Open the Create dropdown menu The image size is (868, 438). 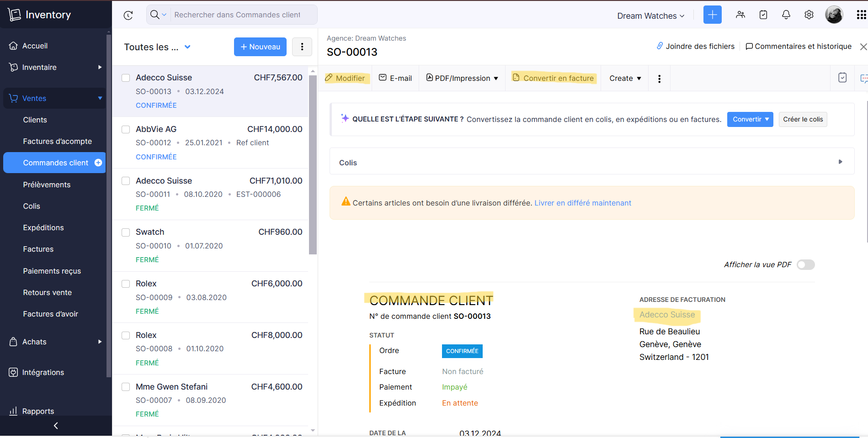(625, 78)
